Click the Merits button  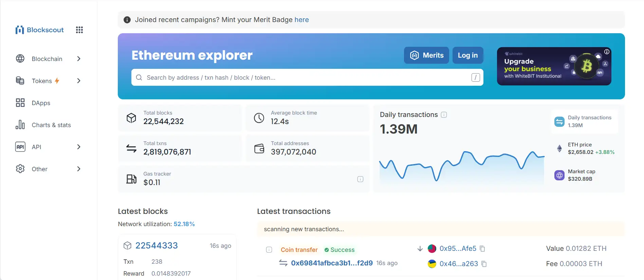coord(426,55)
